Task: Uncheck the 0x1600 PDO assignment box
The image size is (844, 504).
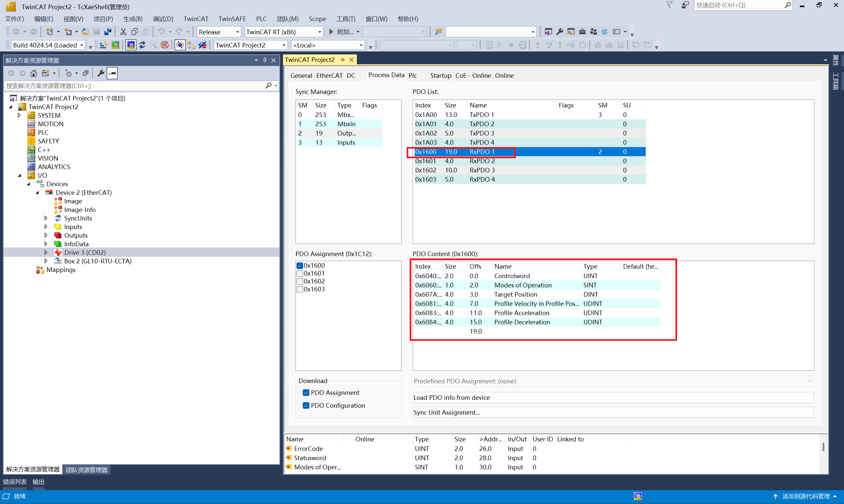Action: [x=300, y=266]
